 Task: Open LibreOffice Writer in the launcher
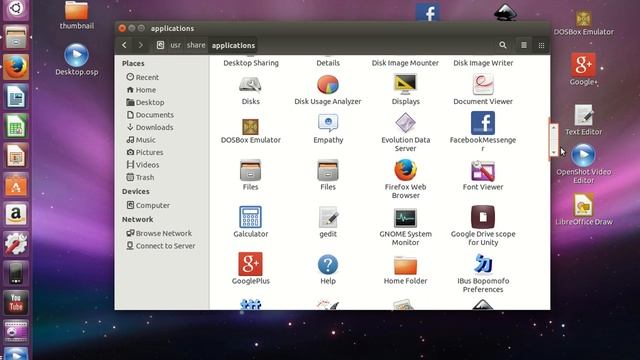[16, 97]
